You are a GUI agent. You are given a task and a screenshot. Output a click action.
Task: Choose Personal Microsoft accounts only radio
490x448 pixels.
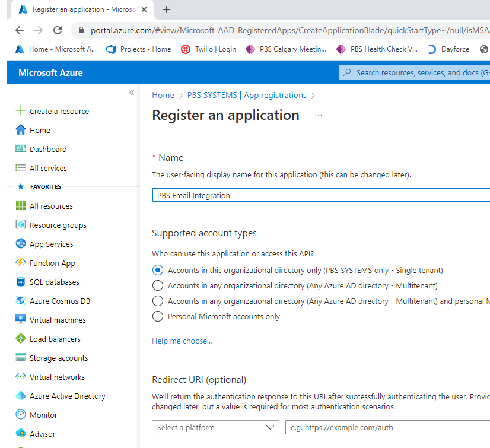[x=158, y=316]
